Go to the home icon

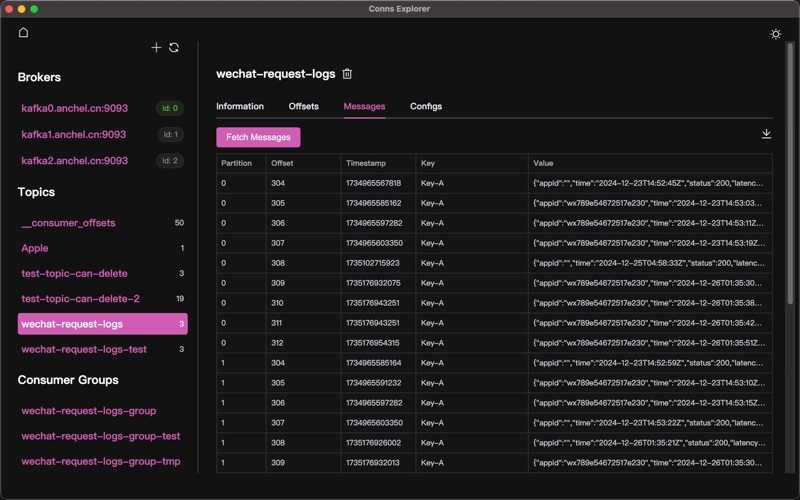[x=23, y=33]
